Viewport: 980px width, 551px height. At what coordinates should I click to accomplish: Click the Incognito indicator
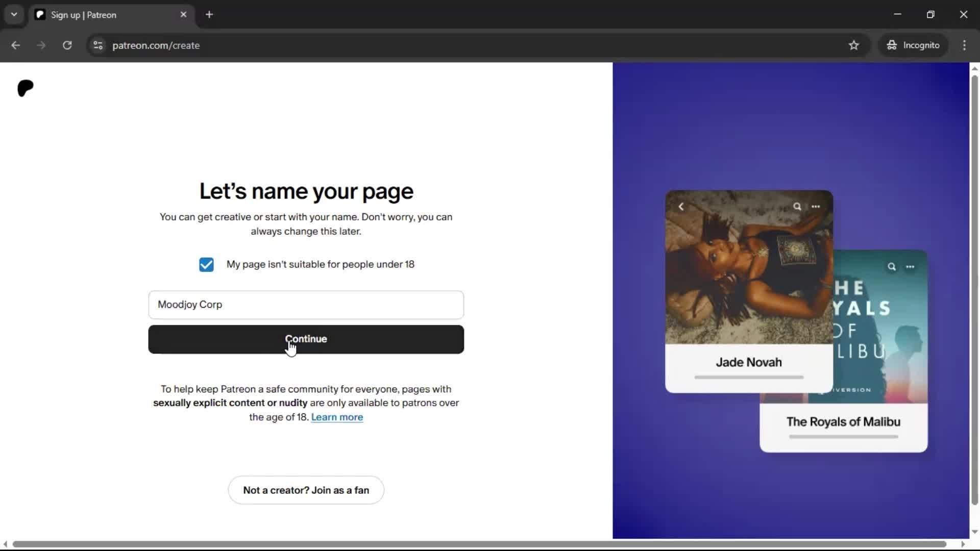(x=913, y=45)
